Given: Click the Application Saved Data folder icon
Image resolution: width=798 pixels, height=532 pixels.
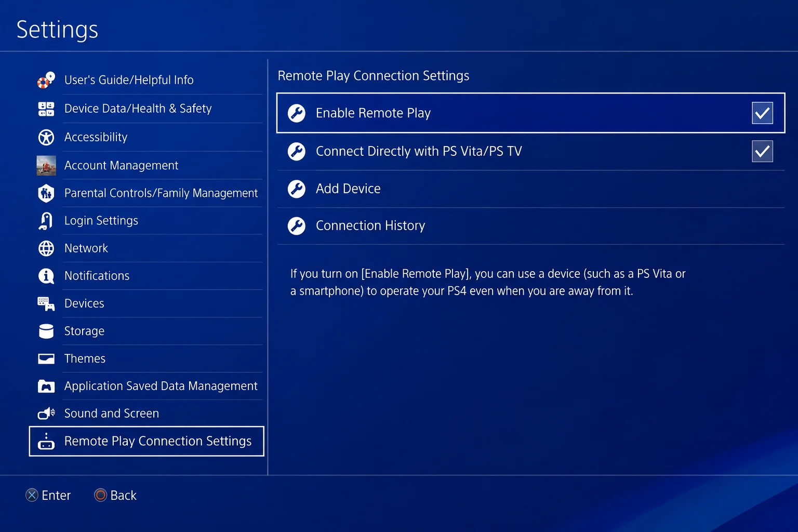Looking at the screenshot, I should click(46, 386).
